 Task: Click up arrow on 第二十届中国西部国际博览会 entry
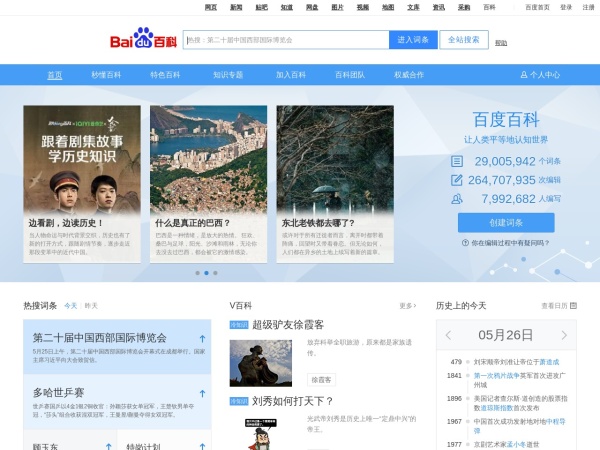click(202, 338)
